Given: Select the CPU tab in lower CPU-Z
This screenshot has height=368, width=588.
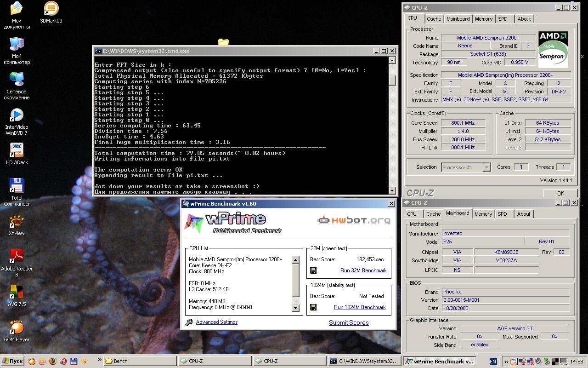Looking at the screenshot, I should point(412,214).
